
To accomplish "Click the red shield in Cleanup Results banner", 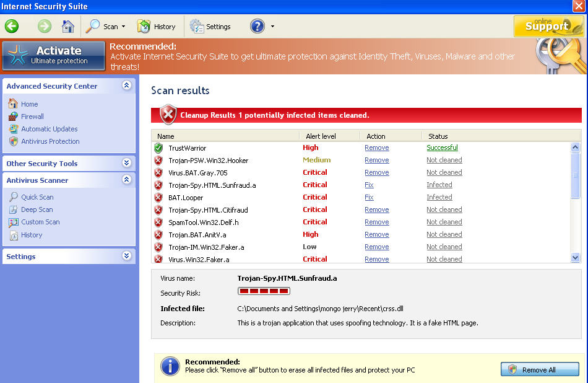I will [x=168, y=115].
